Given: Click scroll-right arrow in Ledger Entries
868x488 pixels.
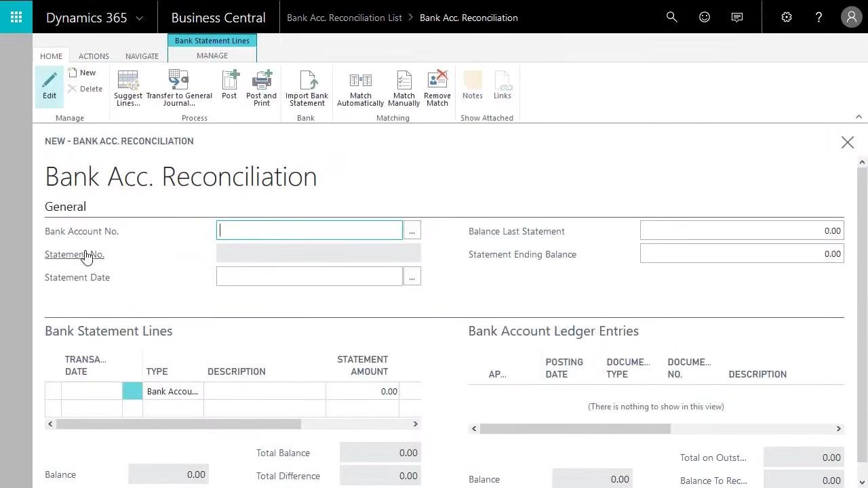Looking at the screenshot, I should [x=838, y=428].
